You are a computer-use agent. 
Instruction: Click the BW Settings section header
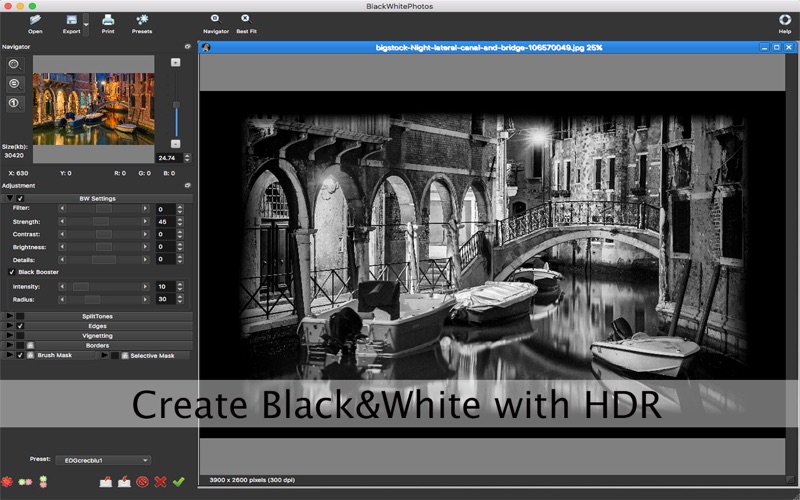(x=97, y=198)
